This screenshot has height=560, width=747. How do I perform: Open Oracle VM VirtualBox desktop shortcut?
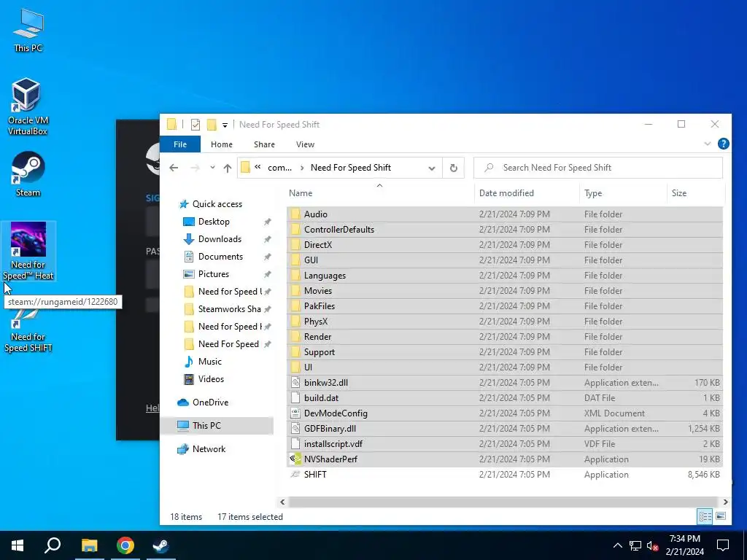click(x=28, y=106)
